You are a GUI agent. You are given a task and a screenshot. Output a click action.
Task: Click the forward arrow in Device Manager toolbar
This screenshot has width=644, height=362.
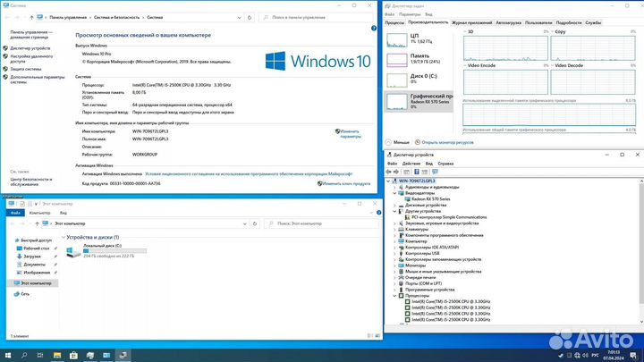[396, 172]
